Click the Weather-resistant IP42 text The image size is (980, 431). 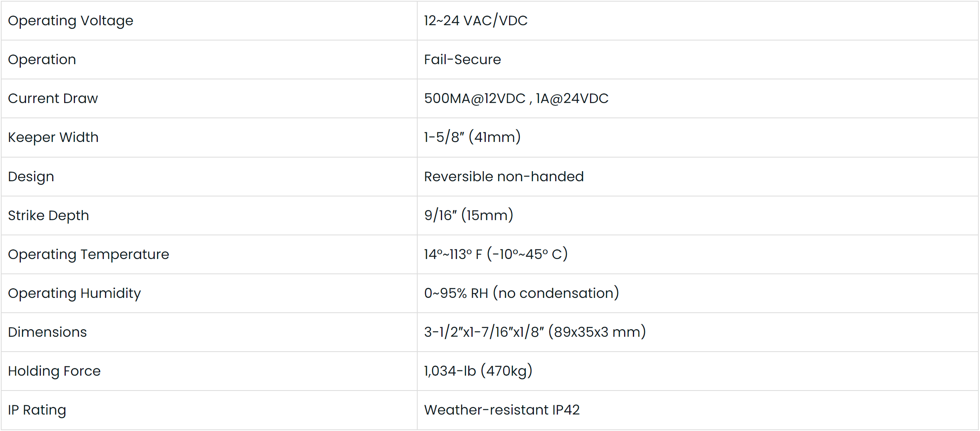(x=502, y=410)
